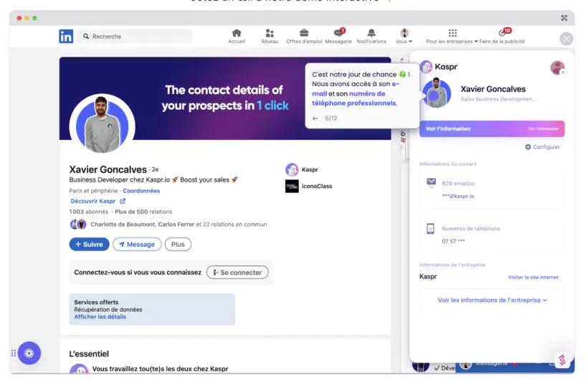Image resolution: width=588 pixels, height=384 pixels.
Task: Click the phone icon next to Numéros de téléphone
Action: [430, 228]
